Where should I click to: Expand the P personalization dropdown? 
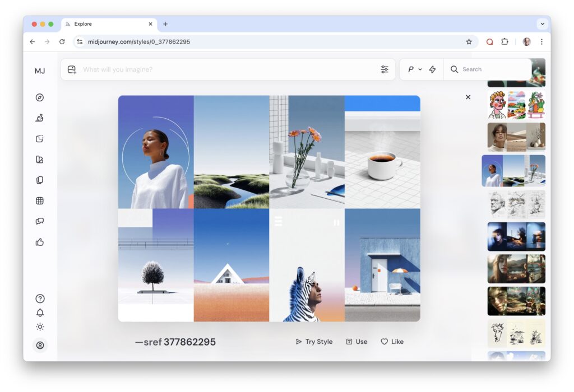tap(414, 69)
